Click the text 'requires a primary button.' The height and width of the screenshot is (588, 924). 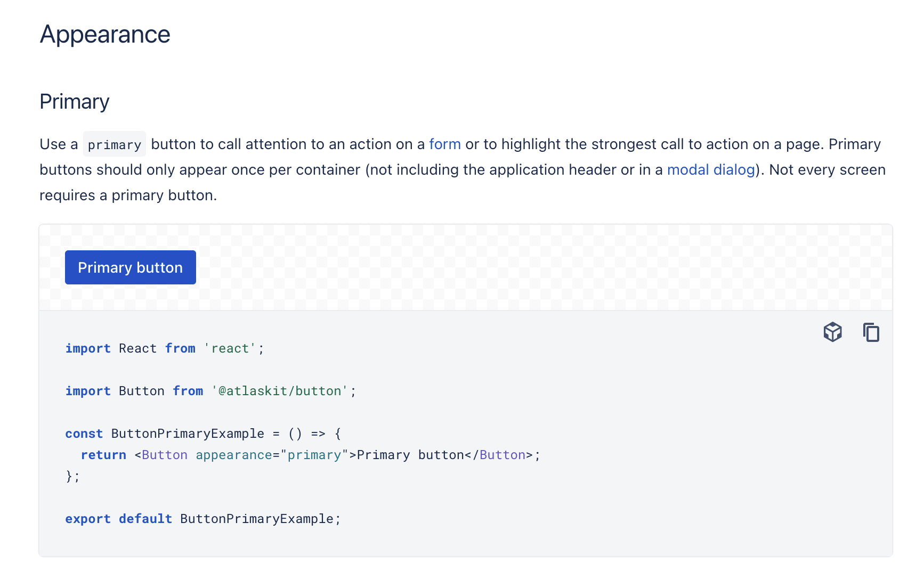click(x=128, y=195)
